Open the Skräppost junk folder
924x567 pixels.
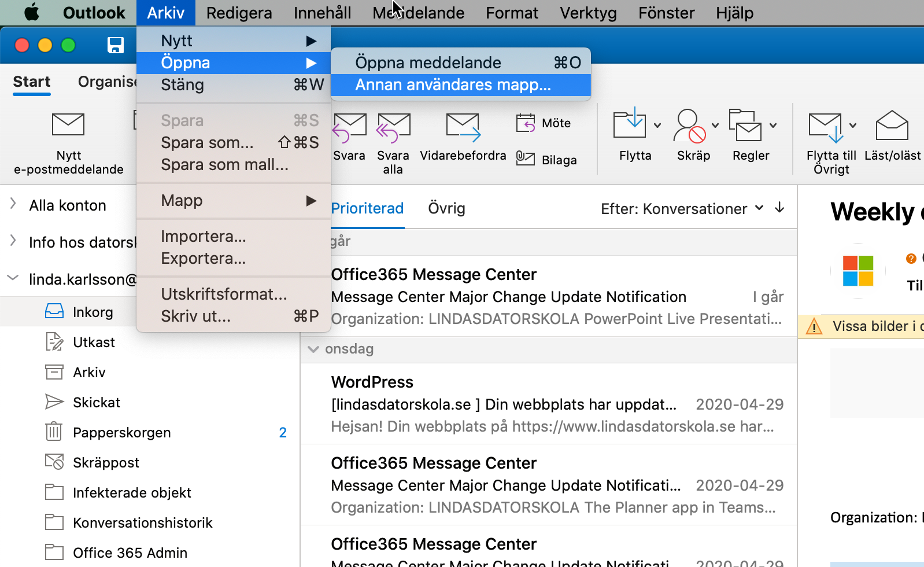pyautogui.click(x=150, y=462)
